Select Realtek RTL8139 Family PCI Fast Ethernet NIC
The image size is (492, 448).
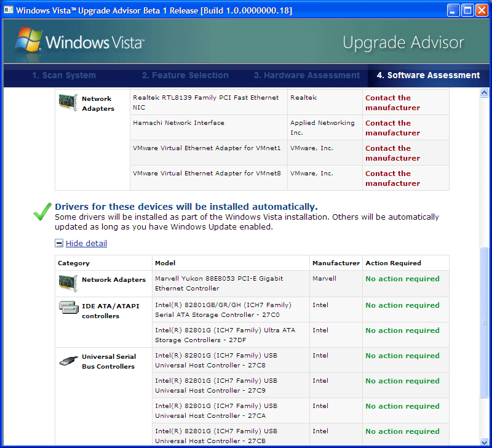coord(206,102)
